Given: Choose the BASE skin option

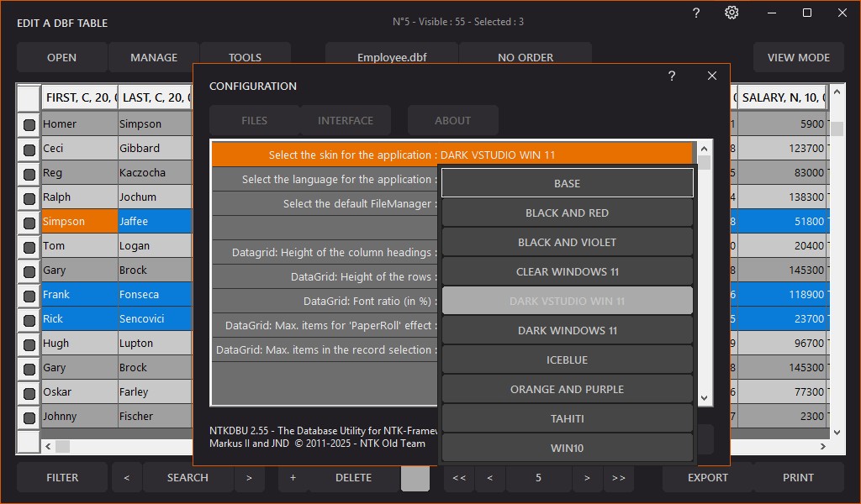Looking at the screenshot, I should pyautogui.click(x=568, y=183).
